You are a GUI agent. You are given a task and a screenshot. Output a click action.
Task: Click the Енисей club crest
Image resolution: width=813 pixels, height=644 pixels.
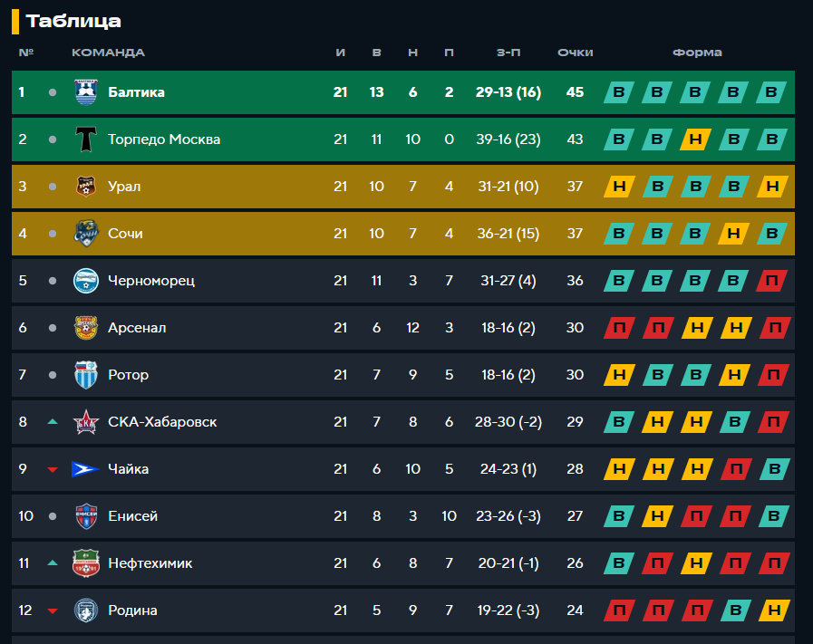tap(86, 516)
